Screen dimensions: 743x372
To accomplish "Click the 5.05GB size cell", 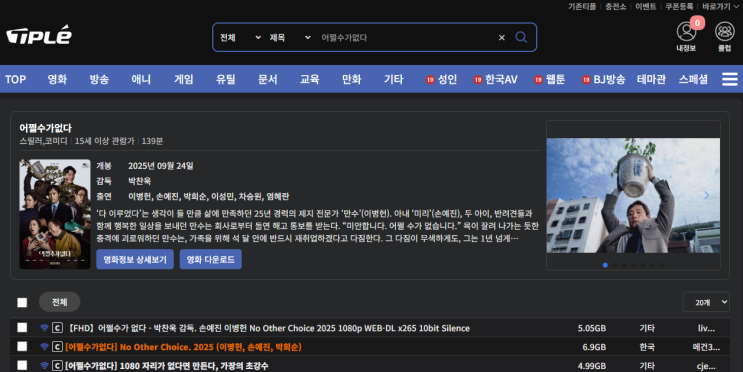I will click(591, 328).
